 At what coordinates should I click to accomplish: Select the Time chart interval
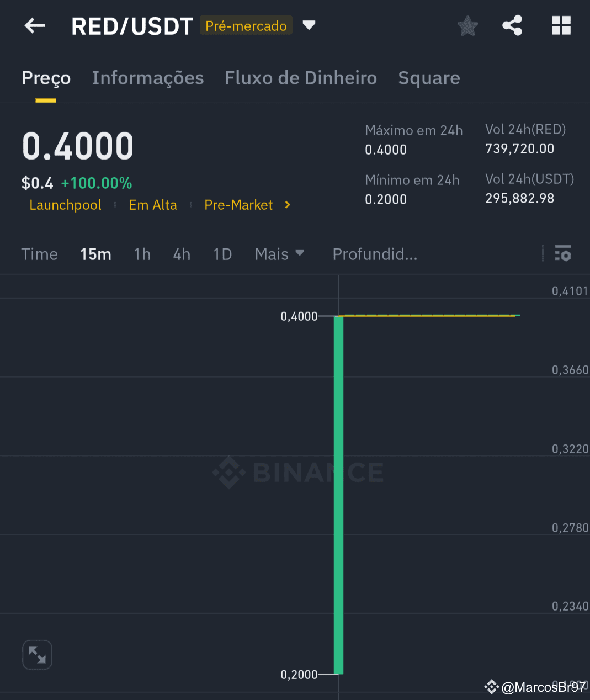(40, 254)
